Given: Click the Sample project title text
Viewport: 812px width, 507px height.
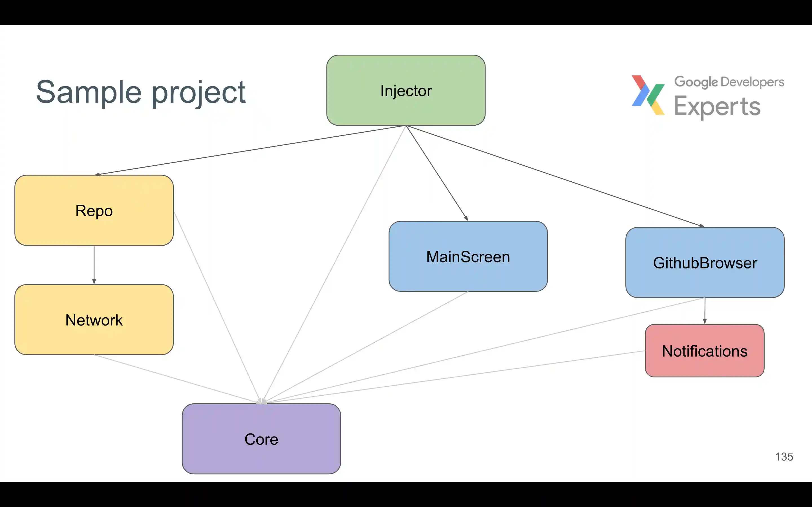Looking at the screenshot, I should pyautogui.click(x=141, y=92).
